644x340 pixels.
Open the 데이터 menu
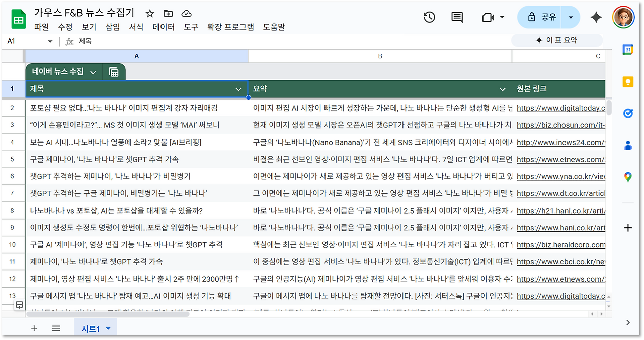163,28
